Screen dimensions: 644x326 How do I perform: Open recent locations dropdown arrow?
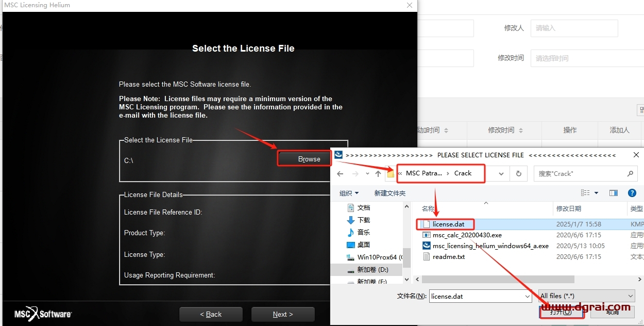[367, 174]
